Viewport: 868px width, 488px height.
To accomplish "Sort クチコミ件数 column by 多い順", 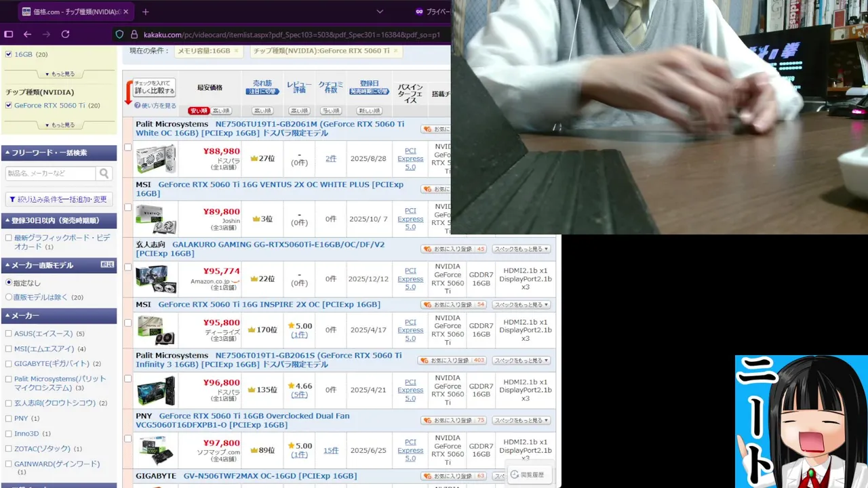I will [331, 111].
